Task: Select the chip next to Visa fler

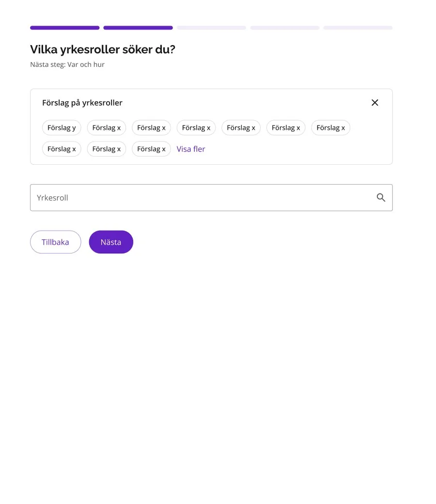Action: [151, 149]
